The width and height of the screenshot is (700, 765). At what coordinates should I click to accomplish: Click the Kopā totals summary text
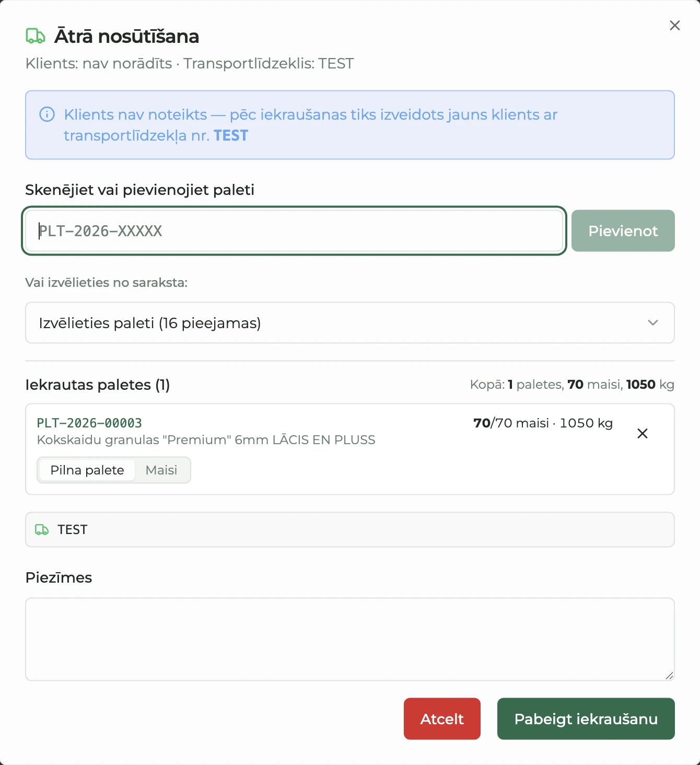572,385
